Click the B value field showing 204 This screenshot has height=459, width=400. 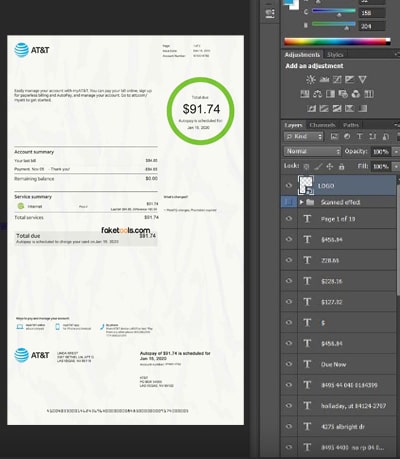coord(372,26)
